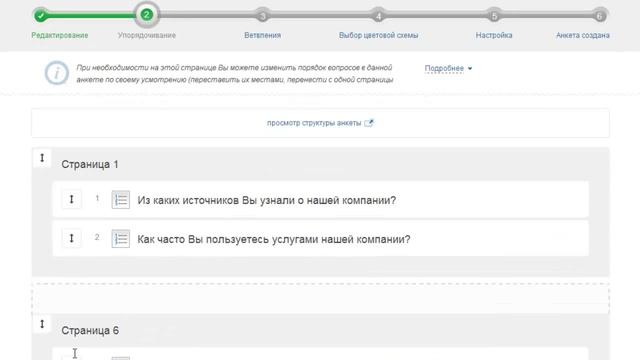Image resolution: width=640 pixels, height=360 pixels.
Task: Click external-link icon next to просмотр структуры
Action: (x=369, y=123)
